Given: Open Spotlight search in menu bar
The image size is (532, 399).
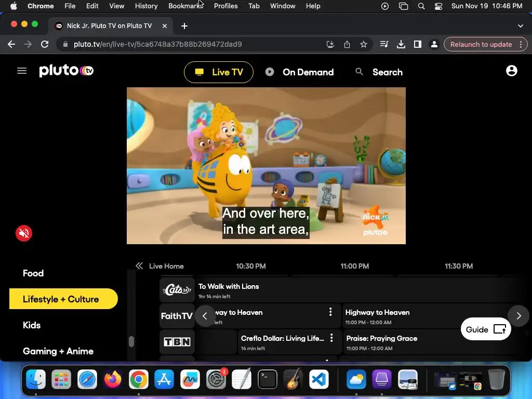Looking at the screenshot, I should (x=421, y=6).
